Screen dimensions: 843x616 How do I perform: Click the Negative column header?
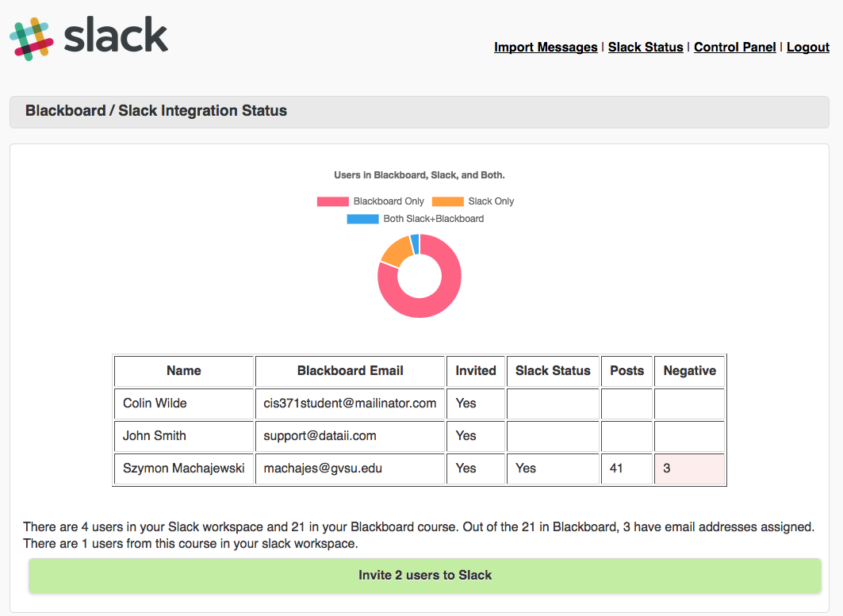pyautogui.click(x=690, y=371)
